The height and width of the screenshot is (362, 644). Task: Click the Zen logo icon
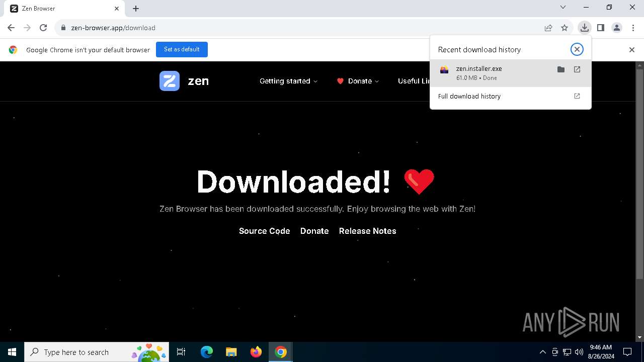(170, 81)
